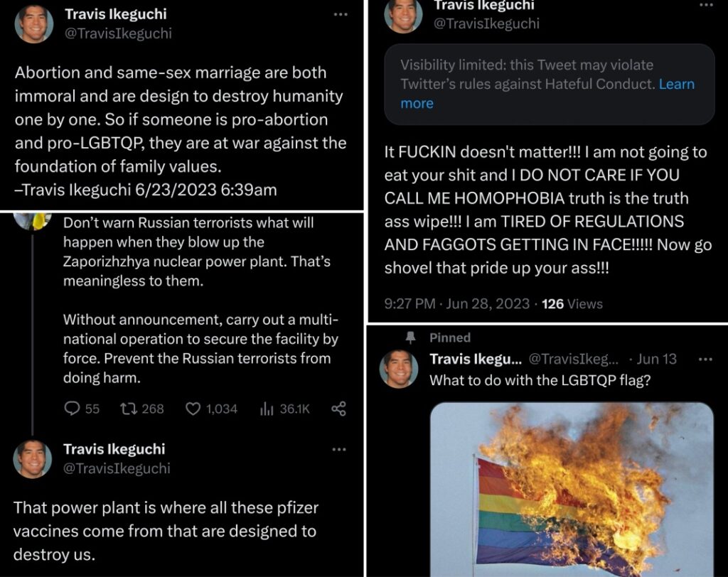The height and width of the screenshot is (577, 728).
Task: Click avatar on the Pfizer vaccines reply
Action: tap(33, 458)
